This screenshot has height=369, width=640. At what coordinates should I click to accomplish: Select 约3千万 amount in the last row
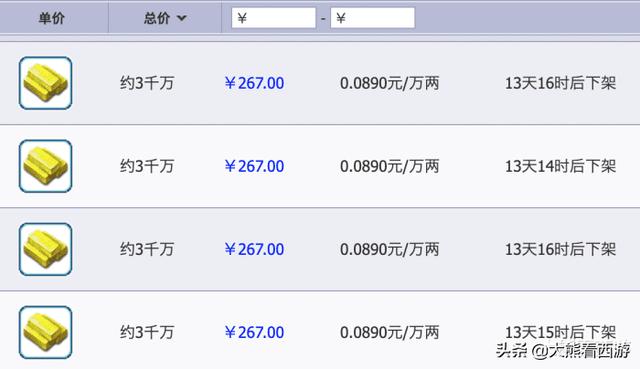(x=147, y=333)
